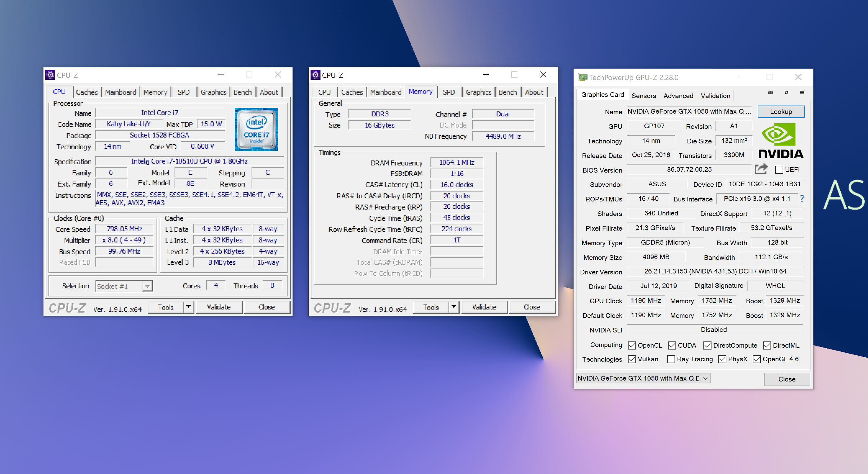Click Close button in left CPU-Z window
This screenshot has height=474, width=868.
click(x=266, y=307)
